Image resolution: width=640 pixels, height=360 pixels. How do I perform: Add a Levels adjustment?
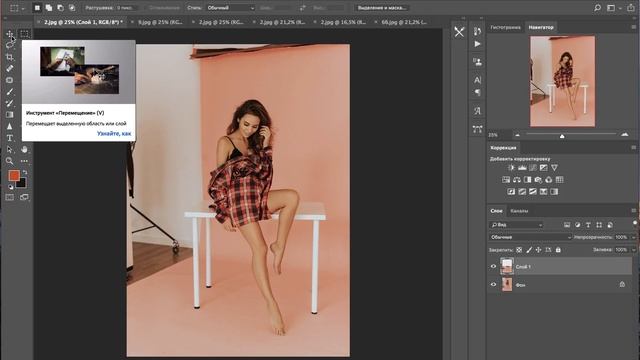point(522,167)
